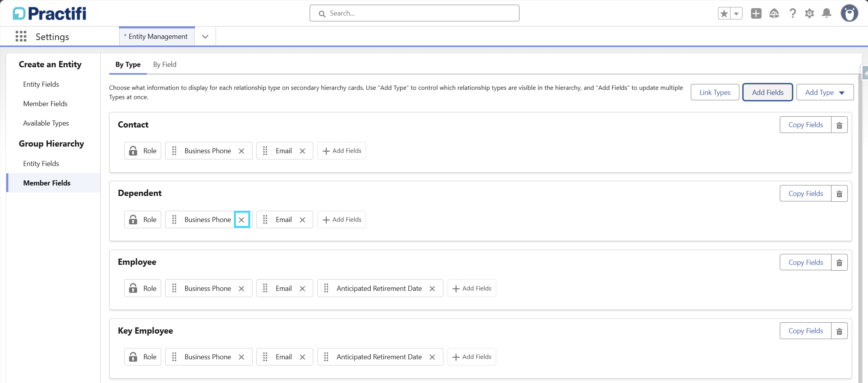The height and width of the screenshot is (383, 868).
Task: Click Copy Fields for Employee
Action: 805,262
